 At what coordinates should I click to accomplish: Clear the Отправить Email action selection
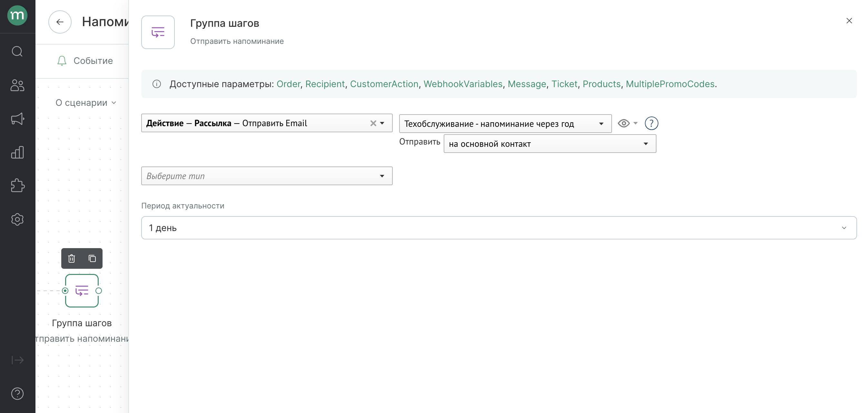coord(373,123)
